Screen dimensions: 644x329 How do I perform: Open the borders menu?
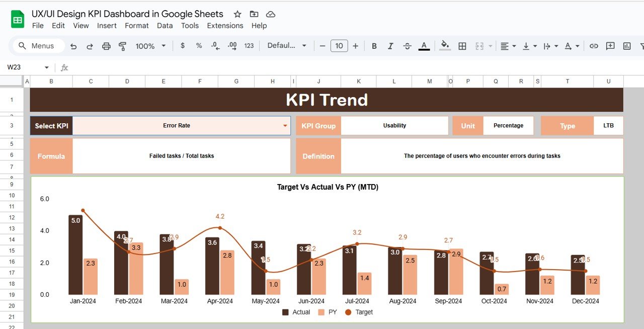coord(462,46)
